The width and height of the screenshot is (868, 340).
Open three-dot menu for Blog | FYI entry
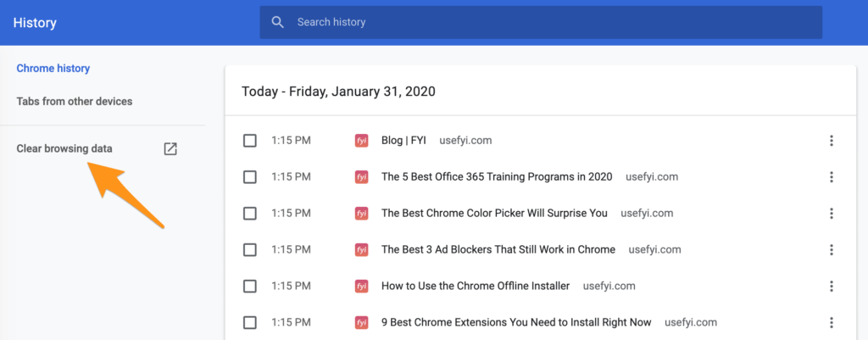pos(831,141)
